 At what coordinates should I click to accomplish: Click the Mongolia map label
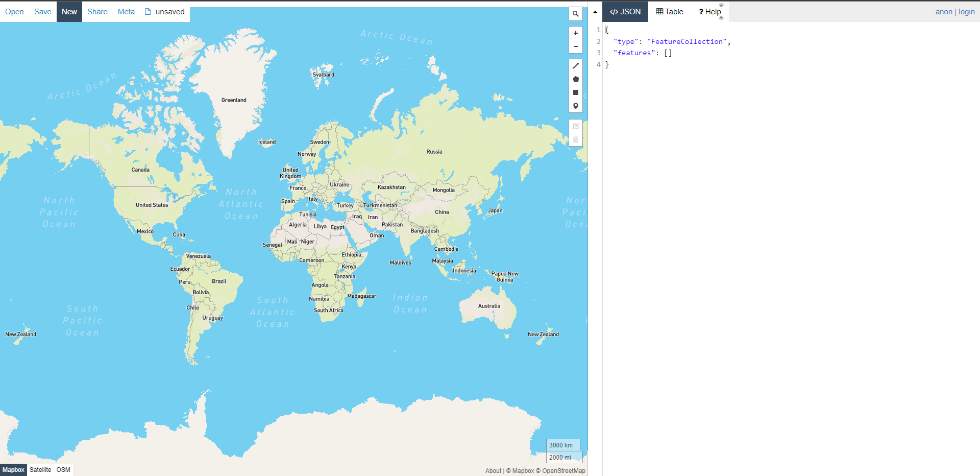click(444, 190)
